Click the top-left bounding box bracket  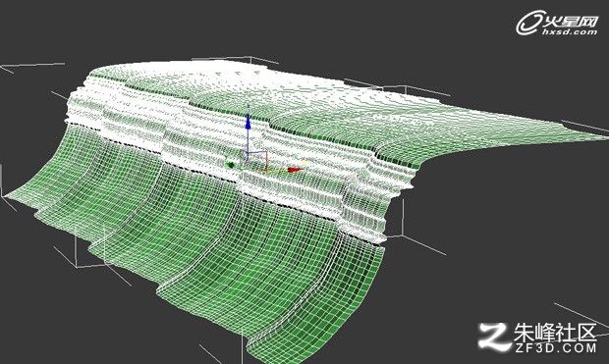(x=31, y=67)
